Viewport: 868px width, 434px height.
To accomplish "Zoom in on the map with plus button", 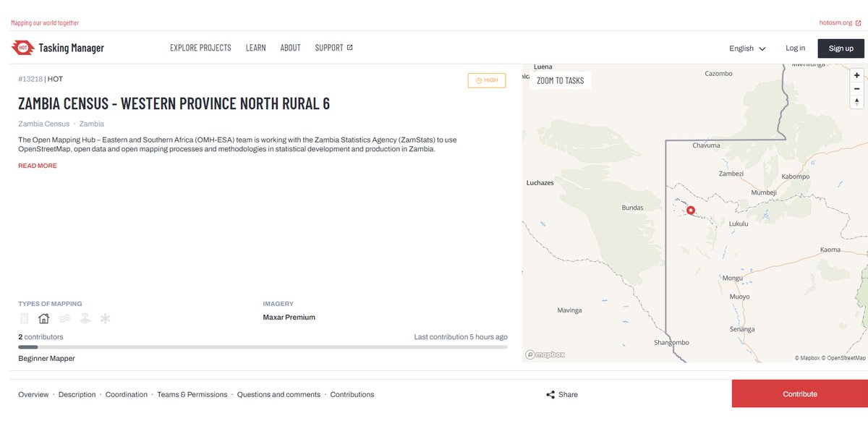I will pyautogui.click(x=856, y=75).
